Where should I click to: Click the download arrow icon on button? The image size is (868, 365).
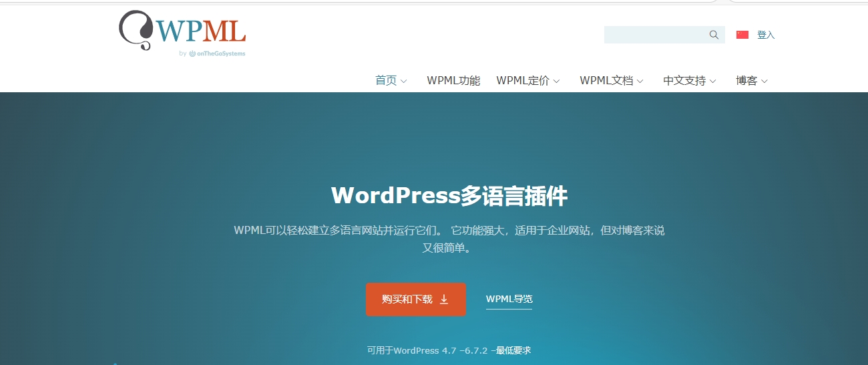(444, 299)
